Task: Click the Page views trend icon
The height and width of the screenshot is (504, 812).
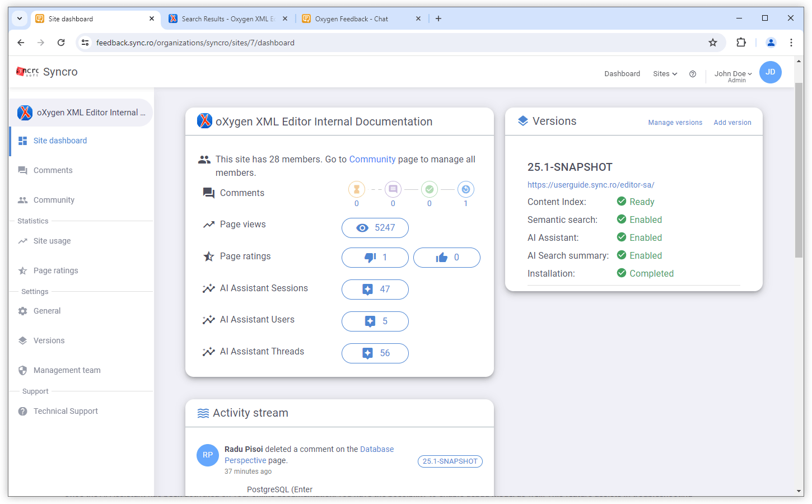Action: click(209, 225)
